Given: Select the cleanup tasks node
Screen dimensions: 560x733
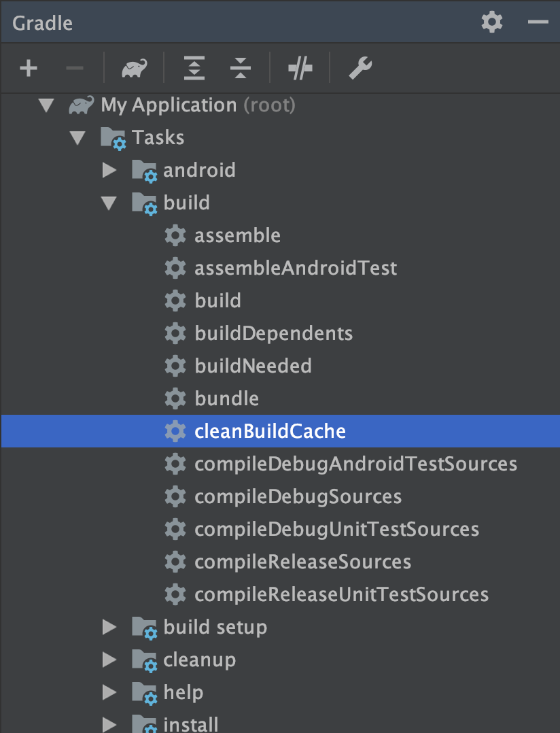Looking at the screenshot, I should click(x=199, y=659).
